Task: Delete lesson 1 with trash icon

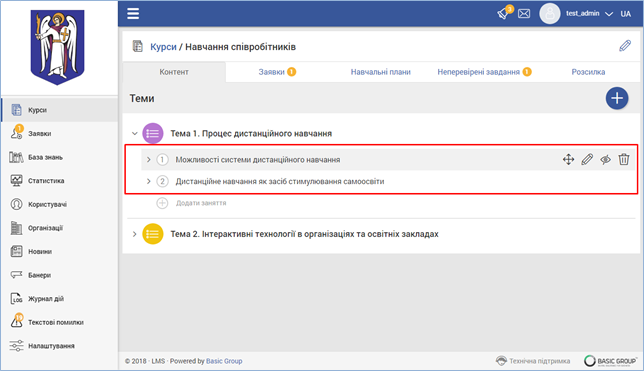Action: [x=624, y=159]
